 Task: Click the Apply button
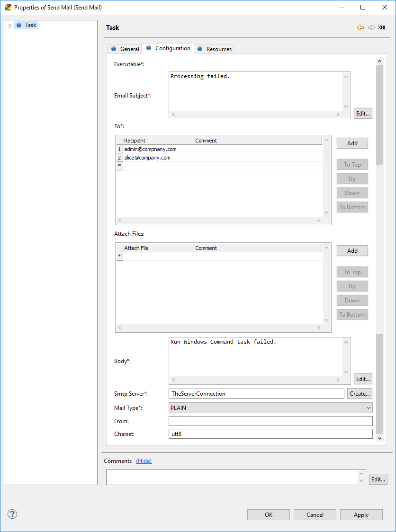361,515
